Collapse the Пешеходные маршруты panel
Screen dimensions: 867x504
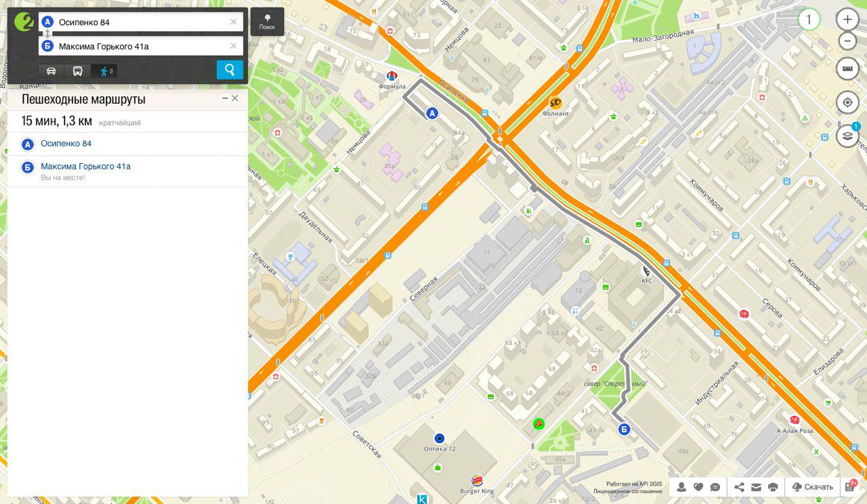click(225, 99)
